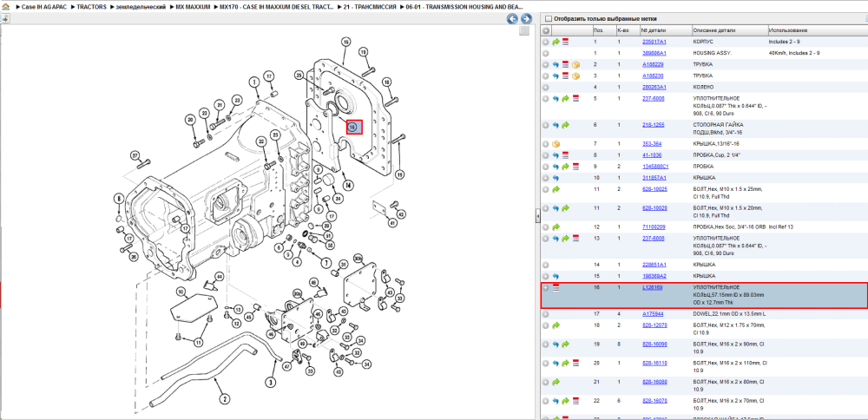Screen dimensions: 868x420
Task: Open part number link A188229
Action: [653, 64]
